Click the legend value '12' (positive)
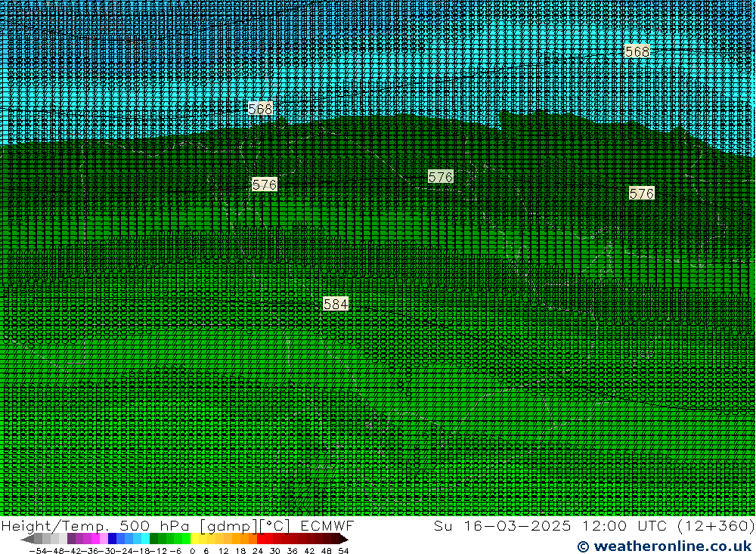This screenshot has height=554, width=756. 224,551
